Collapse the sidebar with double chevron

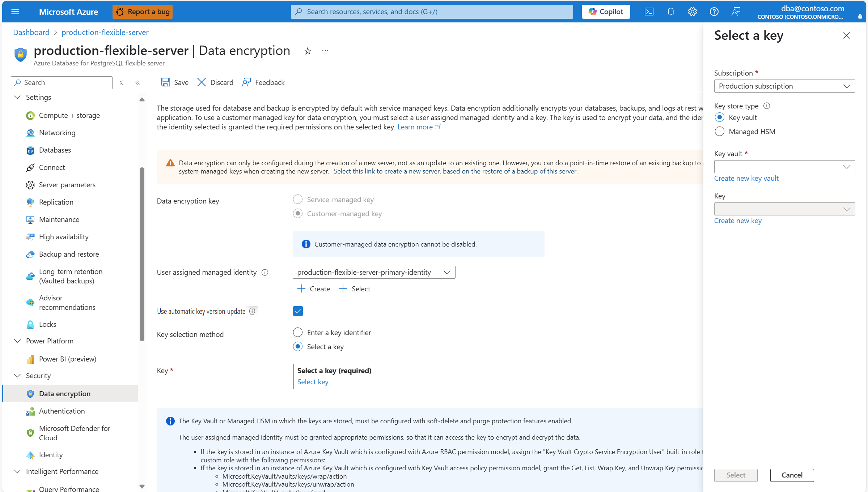point(137,83)
